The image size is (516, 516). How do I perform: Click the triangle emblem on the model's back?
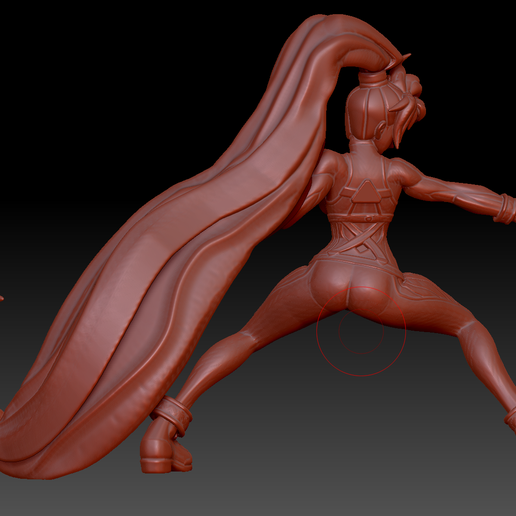point(366,192)
